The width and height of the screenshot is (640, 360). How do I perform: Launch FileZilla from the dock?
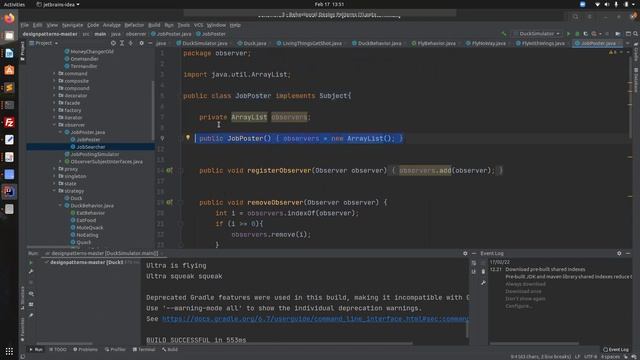tap(9, 122)
